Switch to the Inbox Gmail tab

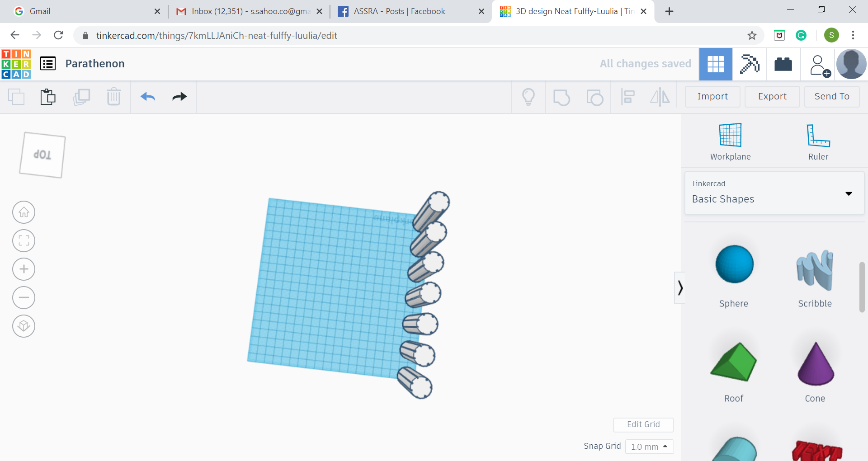pos(248,11)
